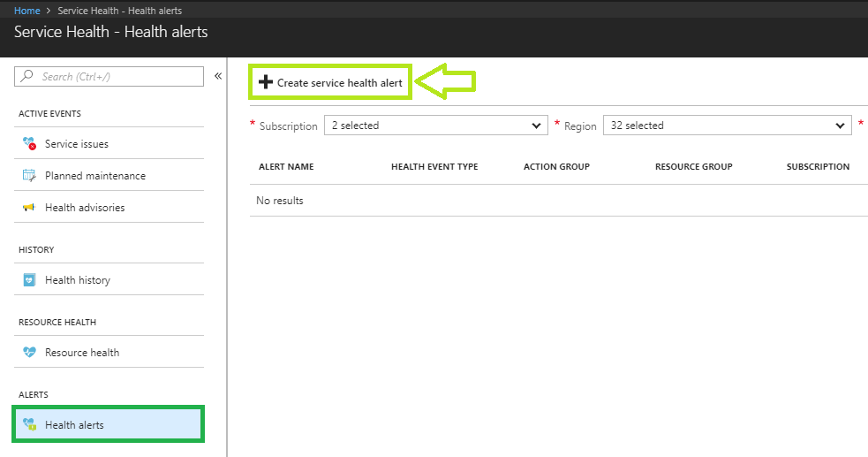Click the search magnifier icon
This screenshot has width=868, height=457.
(x=26, y=76)
